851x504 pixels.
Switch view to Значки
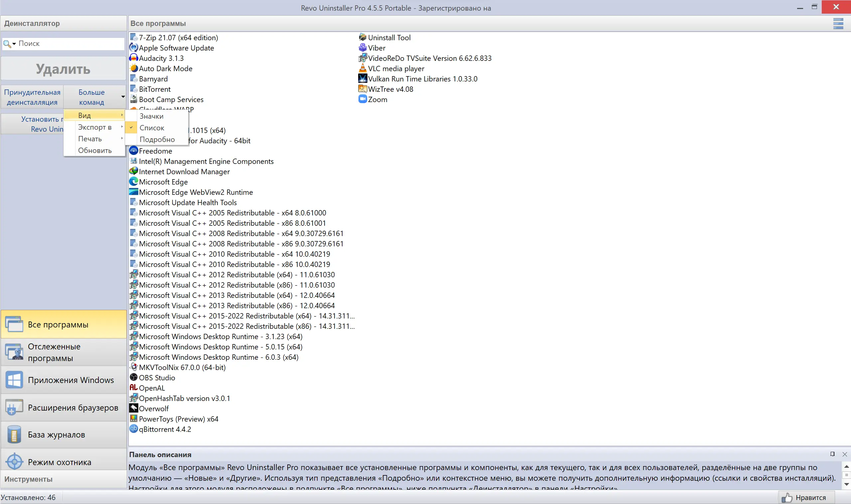pos(152,116)
